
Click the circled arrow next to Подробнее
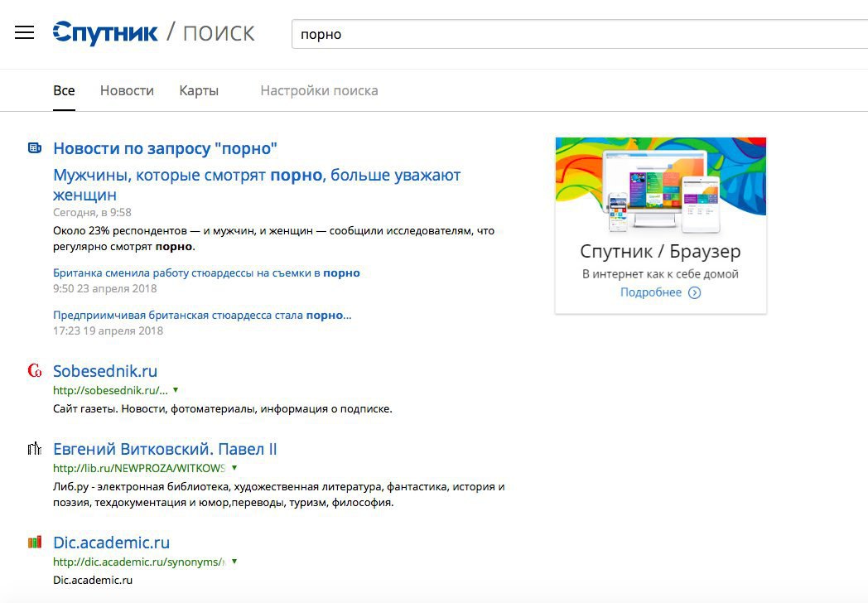tap(694, 293)
